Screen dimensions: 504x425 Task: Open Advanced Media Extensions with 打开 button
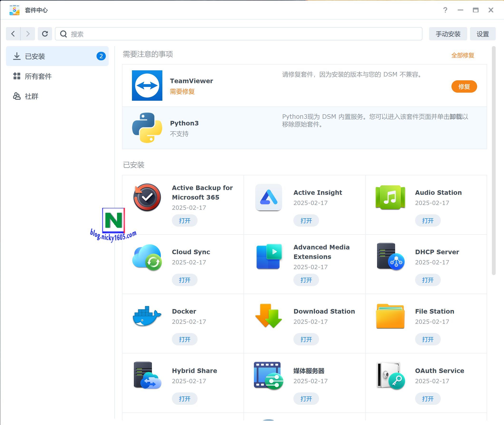coord(306,280)
